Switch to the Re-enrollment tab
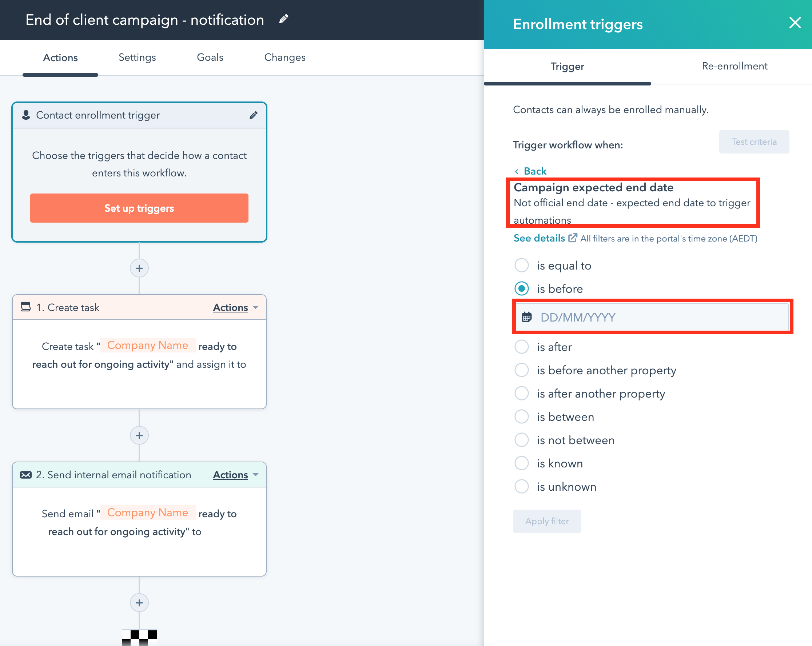Screen dimensions: 812x646 click(735, 66)
